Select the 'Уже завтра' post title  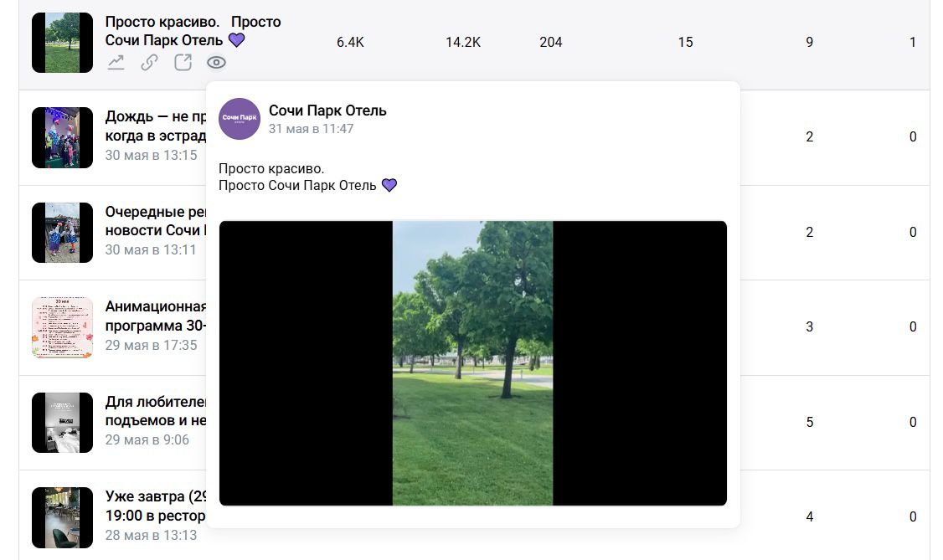click(x=156, y=506)
